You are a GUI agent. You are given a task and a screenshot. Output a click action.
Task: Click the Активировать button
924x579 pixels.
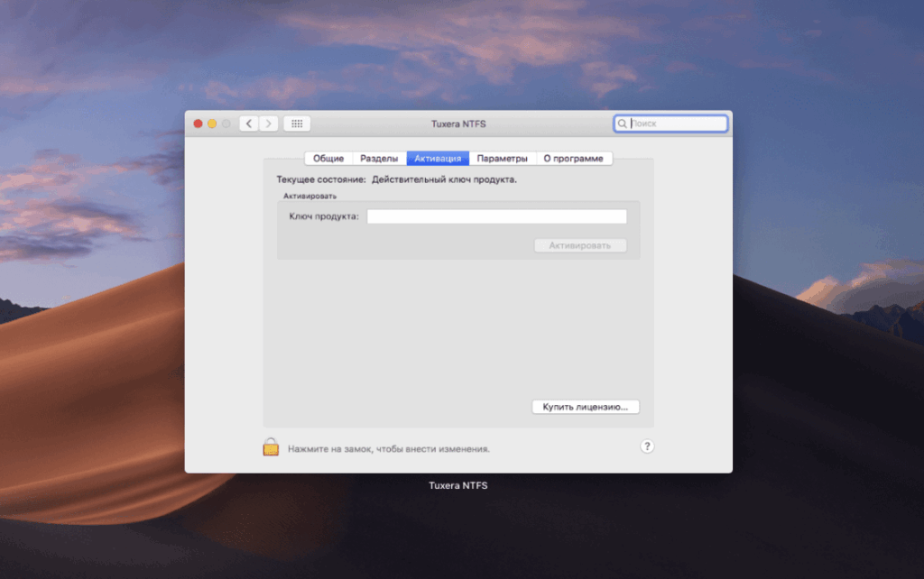580,245
